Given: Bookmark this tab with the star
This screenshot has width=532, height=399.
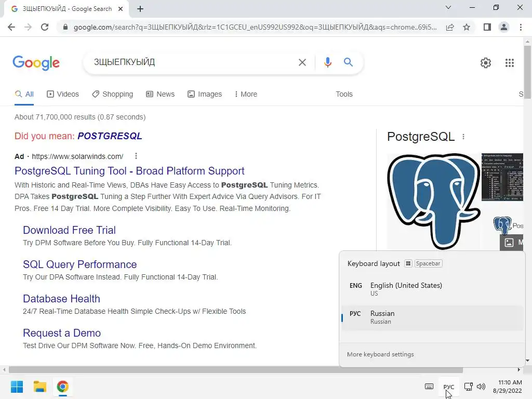Looking at the screenshot, I should (x=467, y=27).
